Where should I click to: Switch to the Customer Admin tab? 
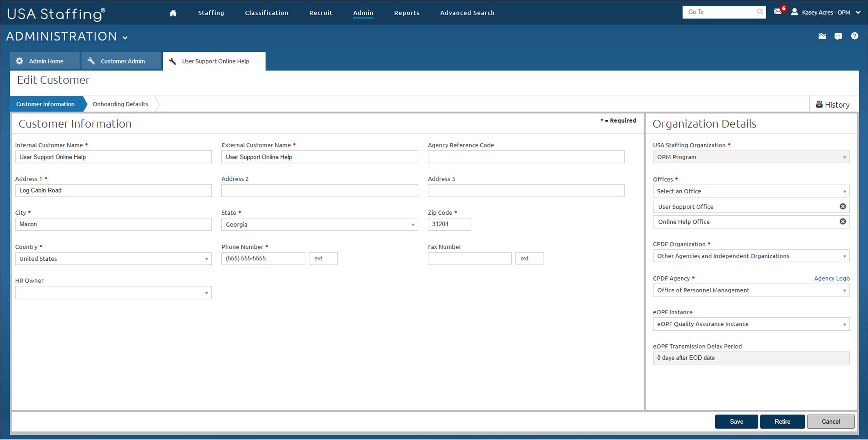[121, 61]
